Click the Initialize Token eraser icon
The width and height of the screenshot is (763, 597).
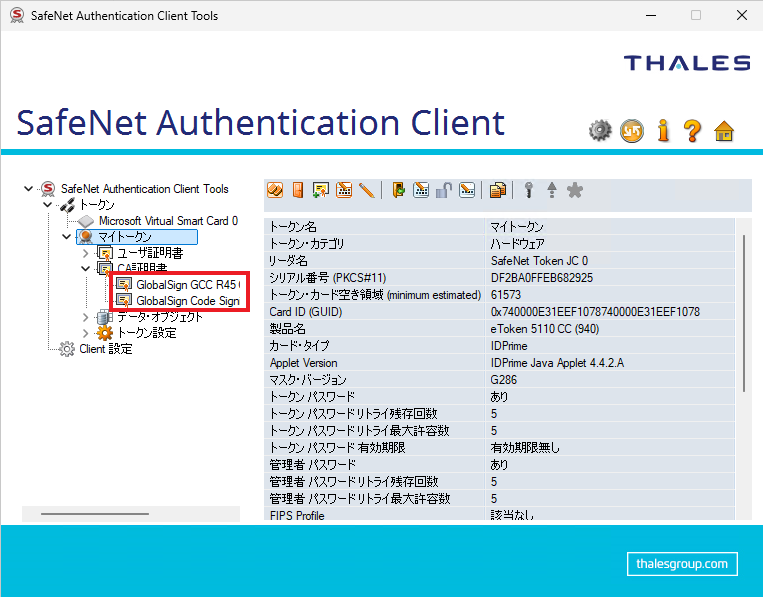277,190
